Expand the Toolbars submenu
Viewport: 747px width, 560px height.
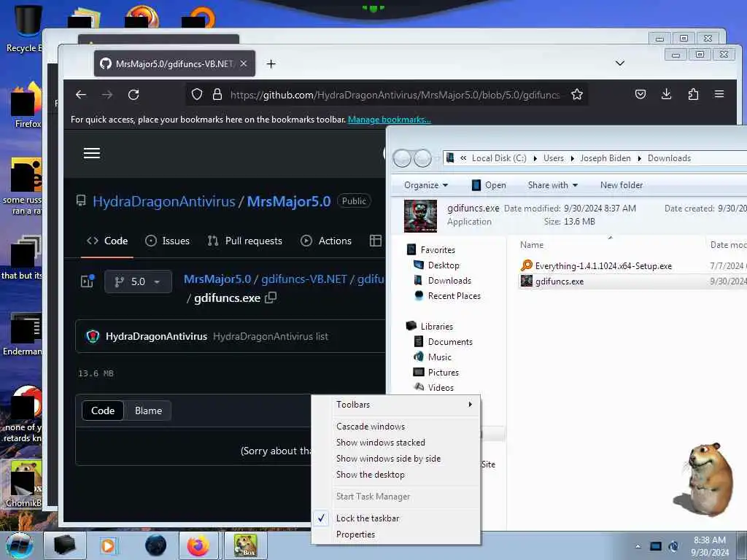coord(396,404)
